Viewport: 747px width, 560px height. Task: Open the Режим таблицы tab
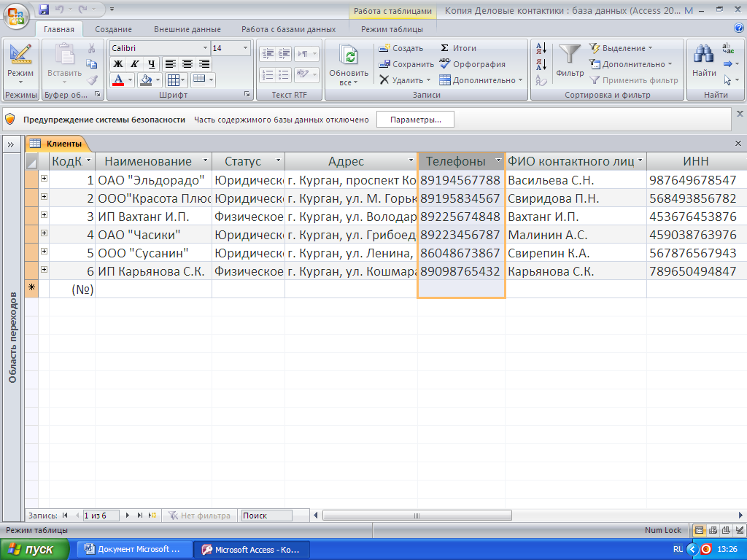(x=392, y=29)
